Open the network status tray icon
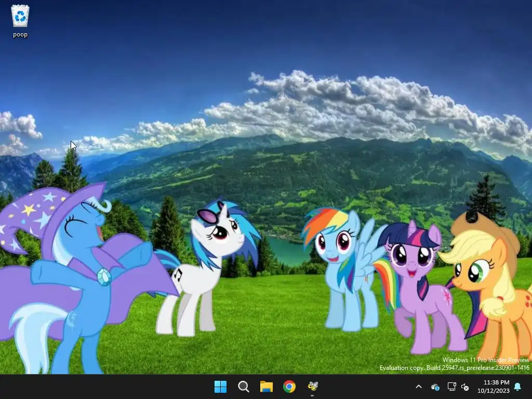 tap(451, 387)
